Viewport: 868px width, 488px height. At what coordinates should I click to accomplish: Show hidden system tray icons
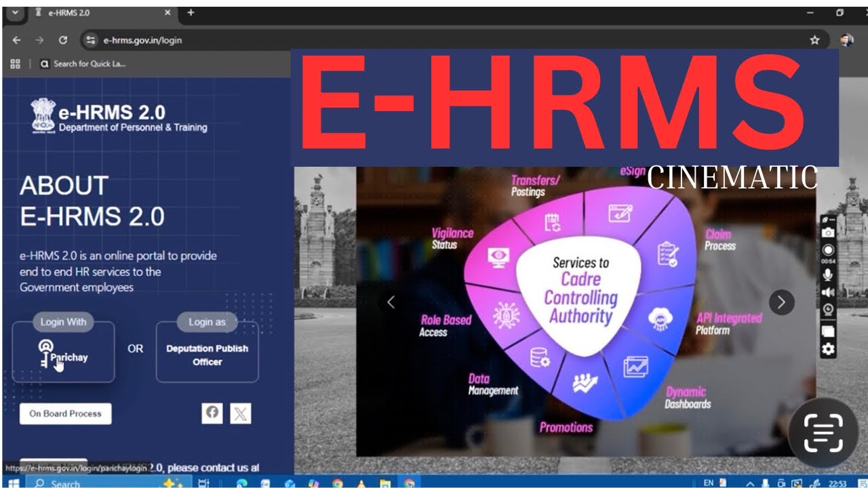tap(751, 483)
